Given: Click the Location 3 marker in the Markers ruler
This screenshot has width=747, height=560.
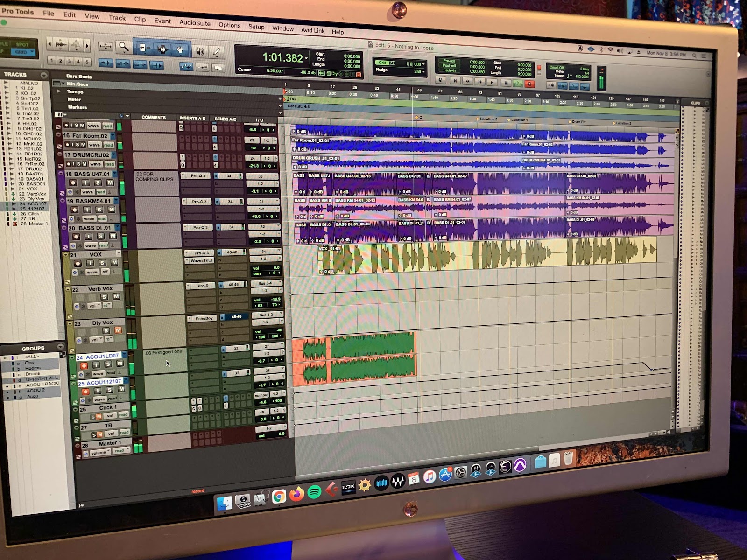Looking at the screenshot, I should (x=487, y=119).
